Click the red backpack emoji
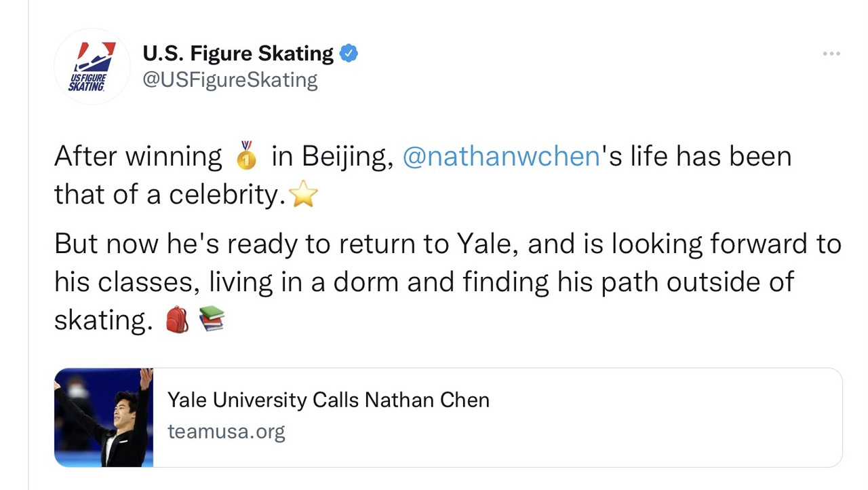 pyautogui.click(x=178, y=319)
